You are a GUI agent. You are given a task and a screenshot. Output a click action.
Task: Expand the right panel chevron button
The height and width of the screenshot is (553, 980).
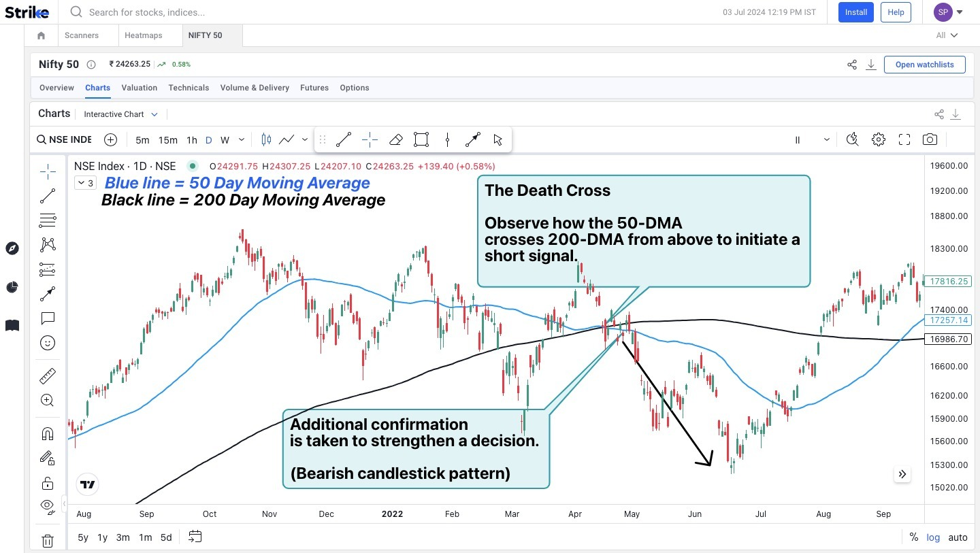click(x=902, y=474)
